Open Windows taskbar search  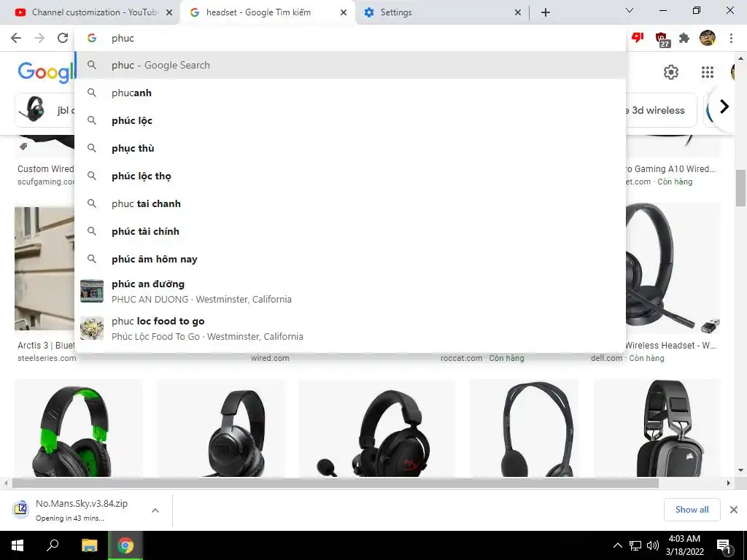click(x=53, y=545)
